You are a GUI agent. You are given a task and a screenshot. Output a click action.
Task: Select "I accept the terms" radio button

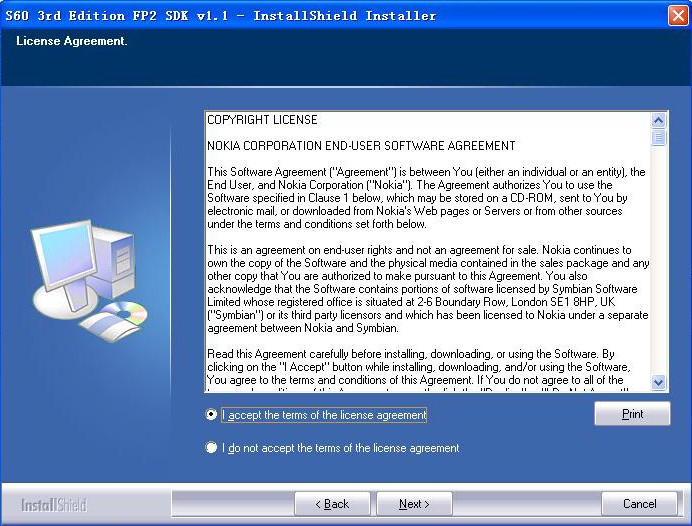point(211,415)
